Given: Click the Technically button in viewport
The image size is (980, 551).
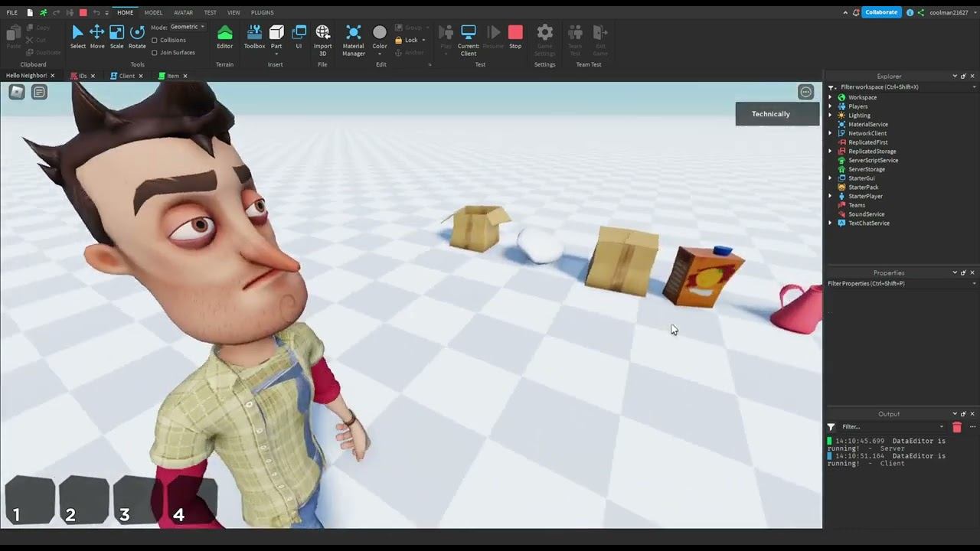Looking at the screenshot, I should (x=777, y=114).
